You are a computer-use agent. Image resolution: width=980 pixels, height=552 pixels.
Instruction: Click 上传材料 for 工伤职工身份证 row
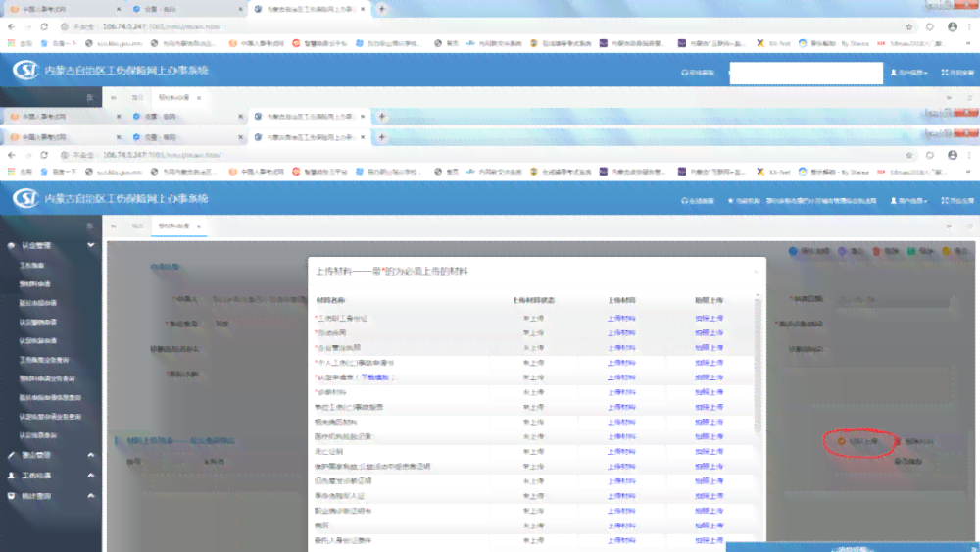[621, 319]
